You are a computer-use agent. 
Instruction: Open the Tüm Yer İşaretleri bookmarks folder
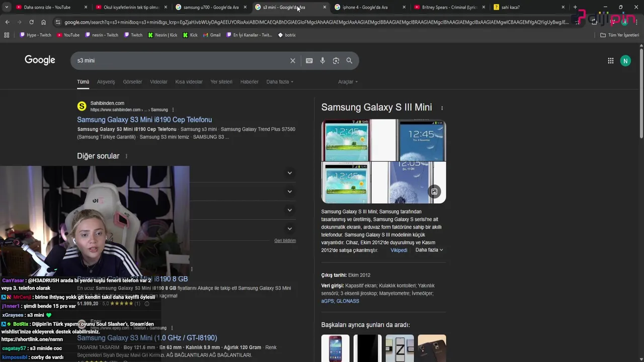[x=619, y=35]
